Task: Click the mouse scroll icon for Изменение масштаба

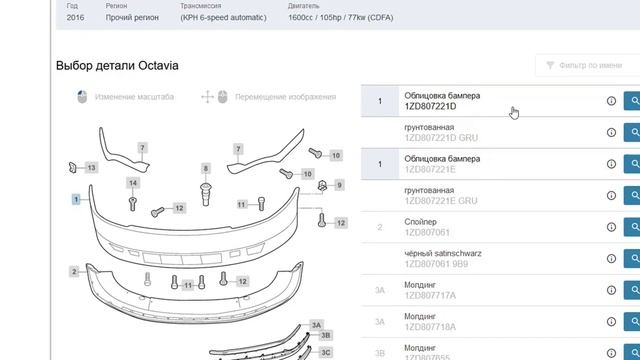Action: coord(82,97)
